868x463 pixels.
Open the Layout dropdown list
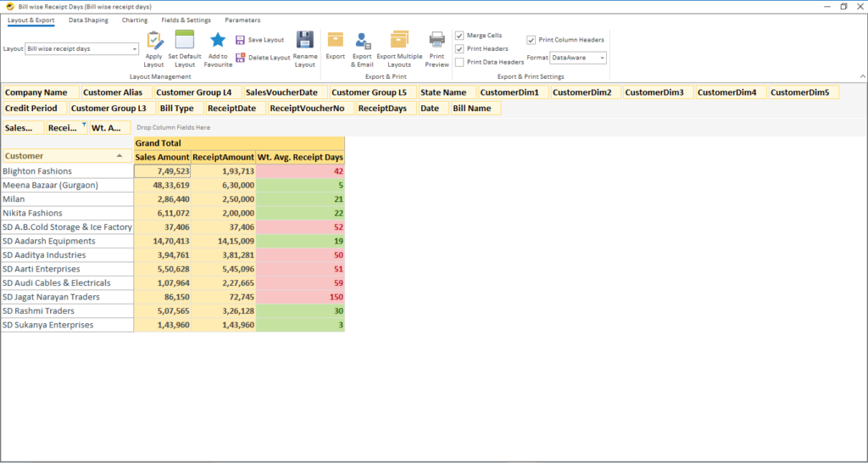(134, 49)
